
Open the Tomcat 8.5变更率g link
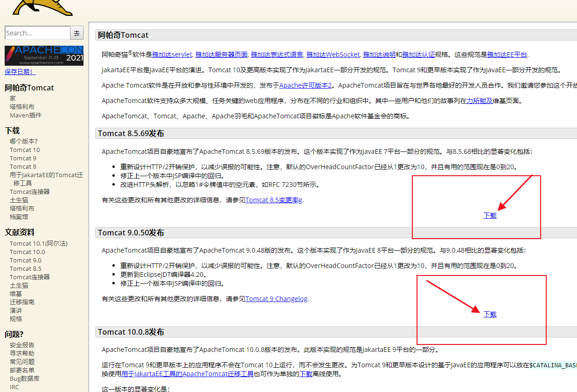coord(274,200)
